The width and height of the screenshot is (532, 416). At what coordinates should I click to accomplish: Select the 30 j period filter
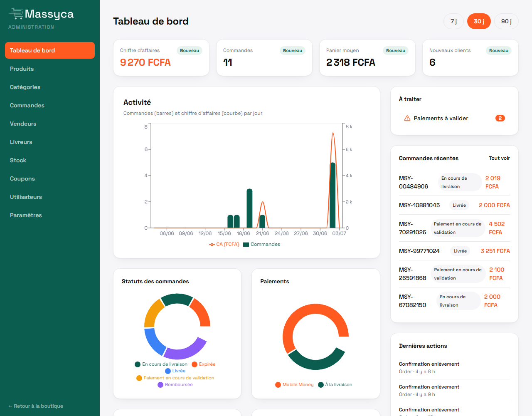pos(479,21)
